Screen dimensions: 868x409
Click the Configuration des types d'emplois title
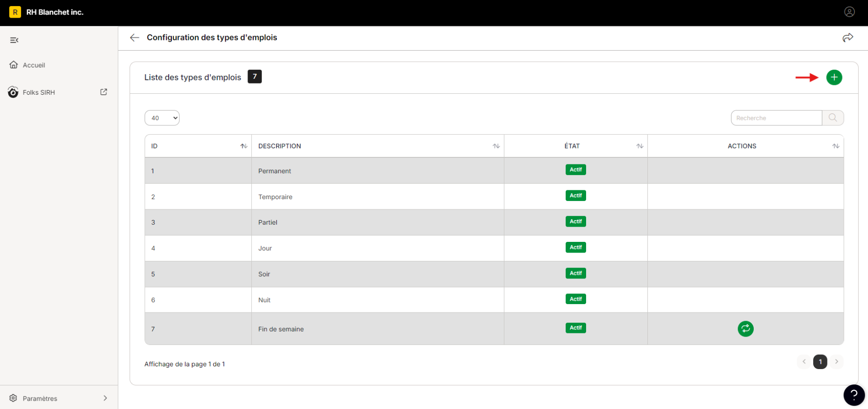point(212,38)
